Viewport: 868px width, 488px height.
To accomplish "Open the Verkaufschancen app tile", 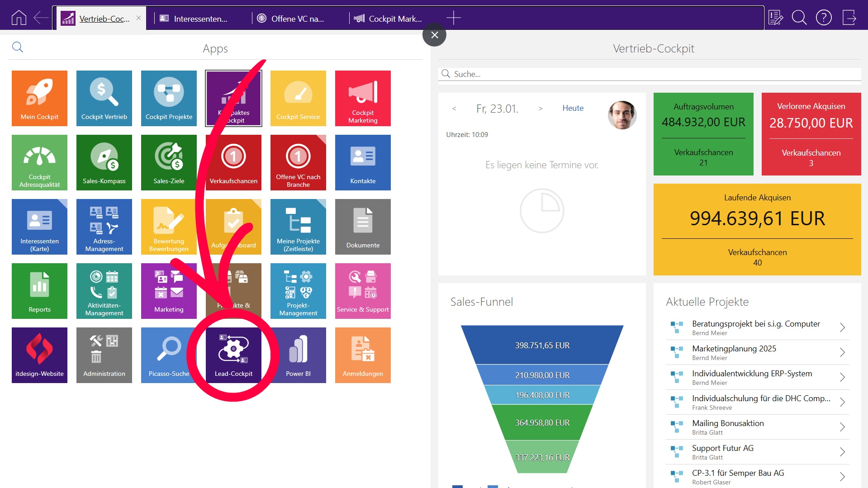I will (233, 162).
